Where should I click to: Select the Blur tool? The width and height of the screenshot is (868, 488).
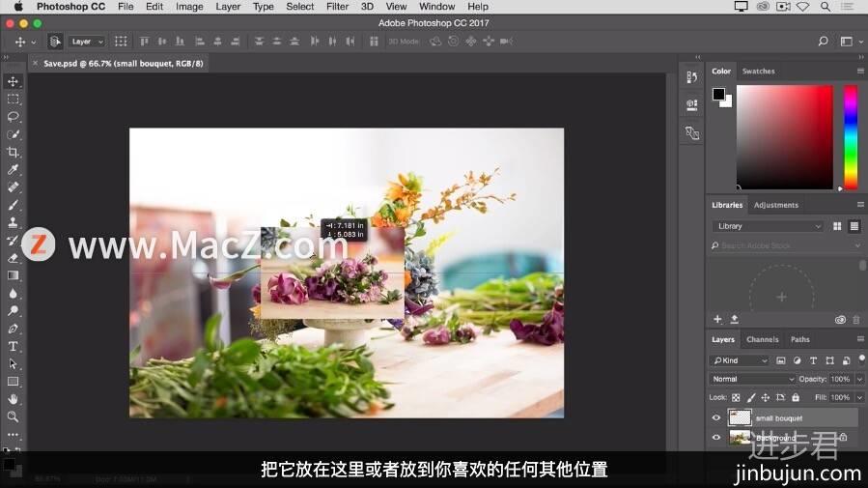[x=13, y=294]
